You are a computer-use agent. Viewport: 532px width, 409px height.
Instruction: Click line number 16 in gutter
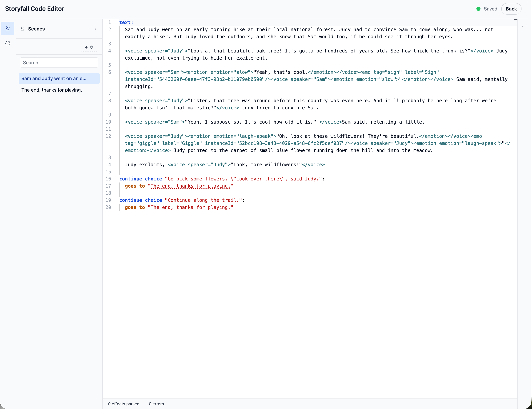(x=108, y=179)
